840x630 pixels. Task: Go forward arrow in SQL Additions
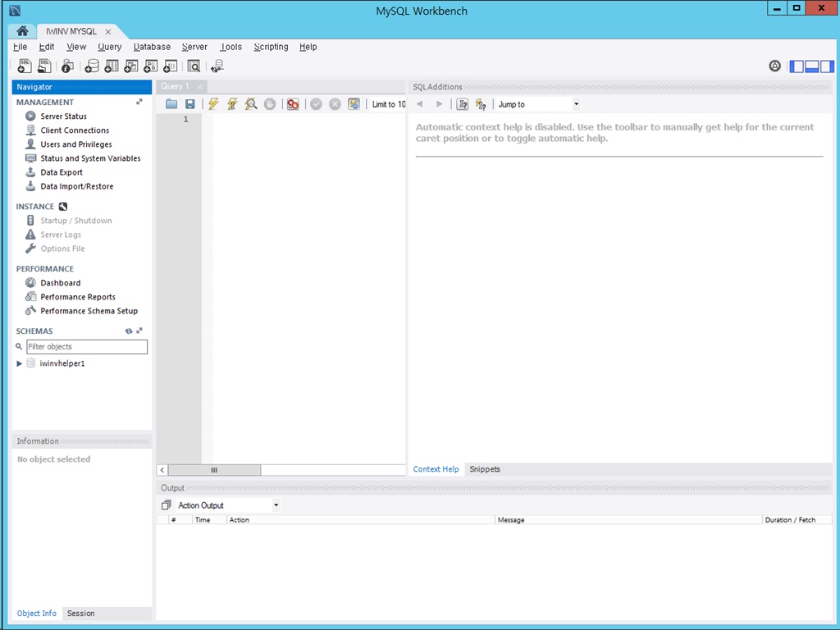coord(440,104)
